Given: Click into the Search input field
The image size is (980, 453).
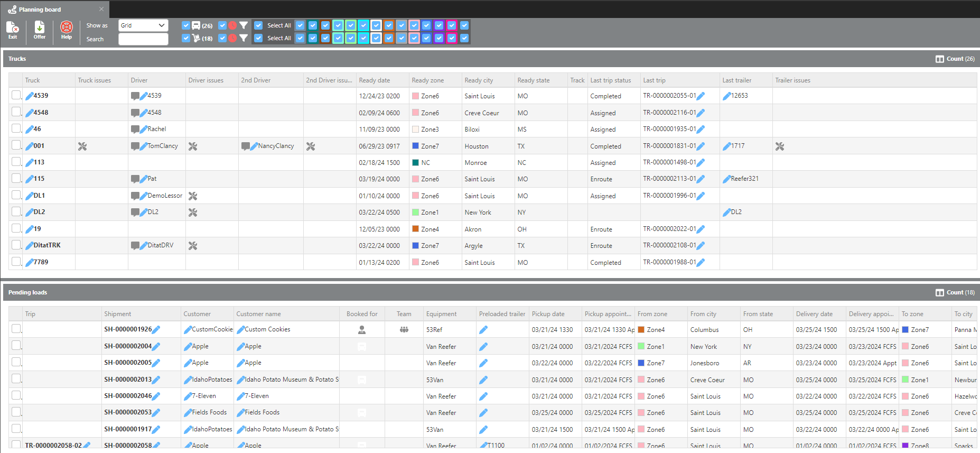Looking at the screenshot, I should point(143,39).
